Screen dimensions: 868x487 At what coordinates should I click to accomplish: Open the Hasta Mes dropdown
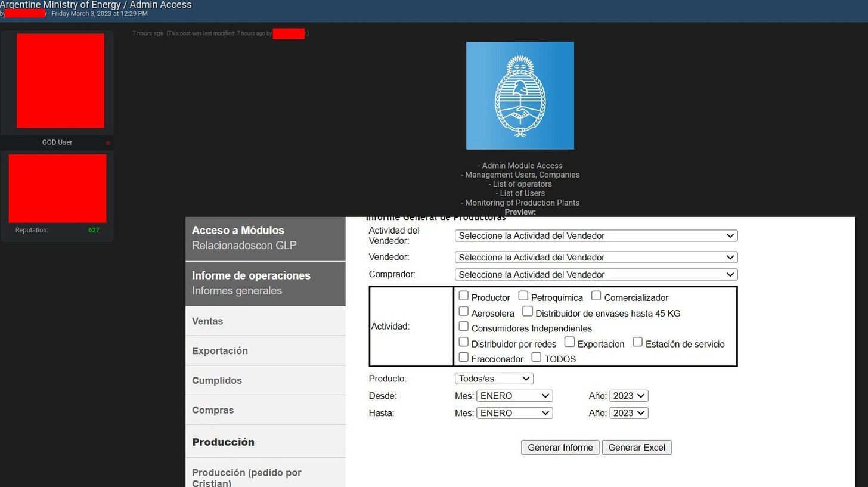pos(514,413)
